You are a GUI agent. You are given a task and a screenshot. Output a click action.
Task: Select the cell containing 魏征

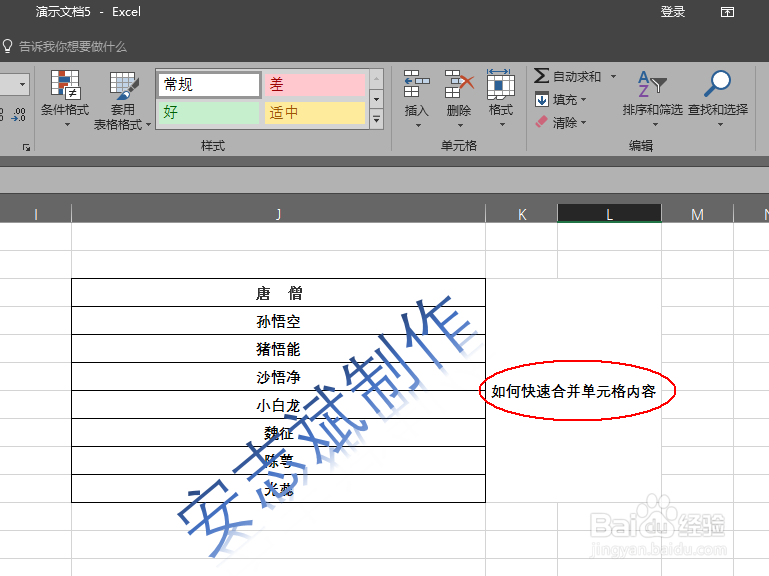[x=279, y=433]
